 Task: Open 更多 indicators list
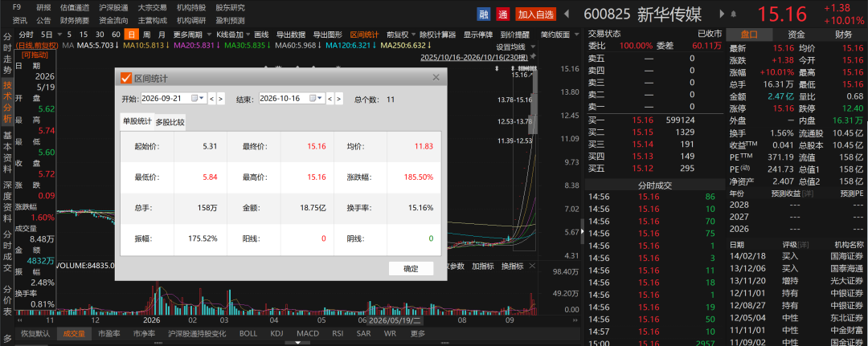pos(418,333)
